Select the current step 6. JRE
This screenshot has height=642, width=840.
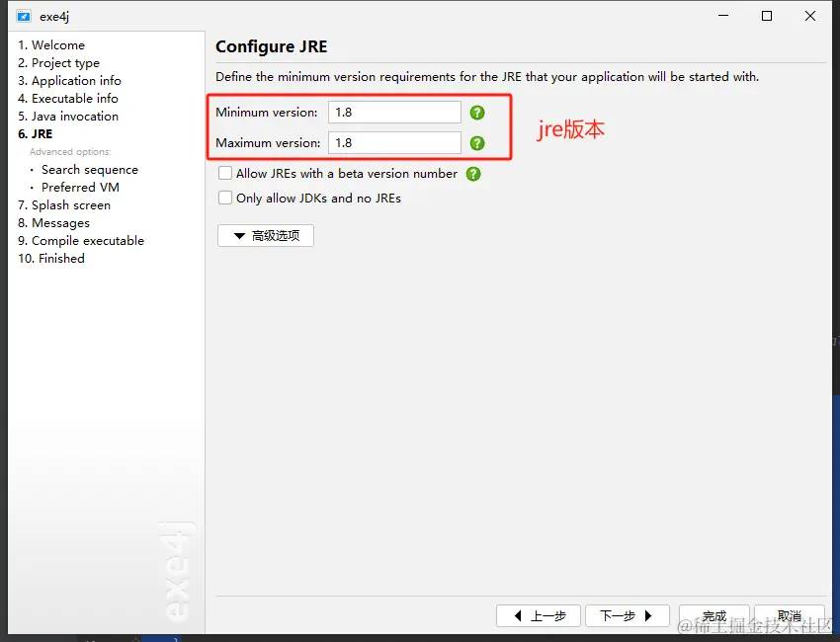coord(36,134)
